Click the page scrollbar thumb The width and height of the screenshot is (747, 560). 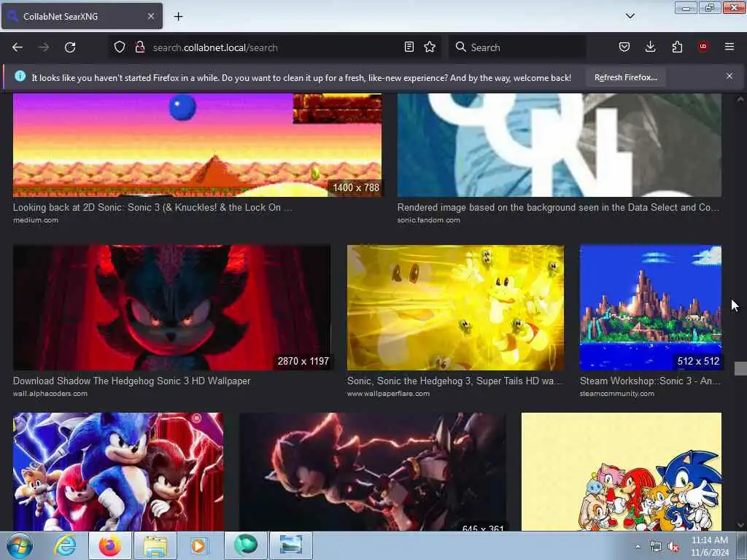(x=740, y=368)
